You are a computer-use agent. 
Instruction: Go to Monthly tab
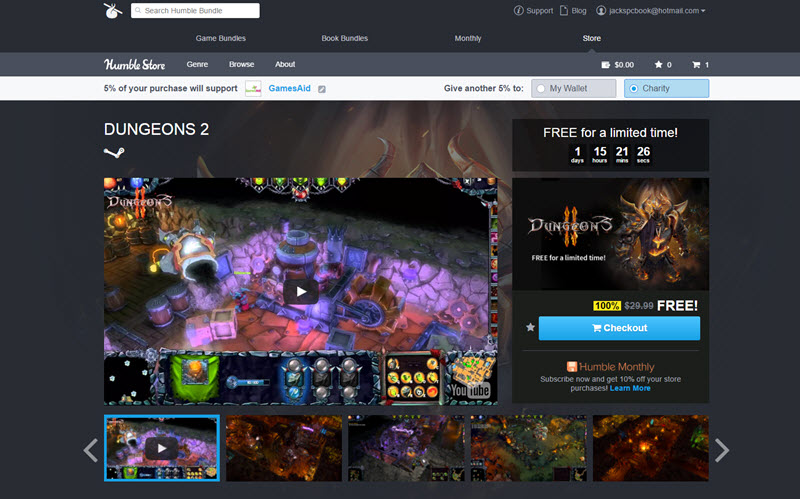[x=468, y=38]
